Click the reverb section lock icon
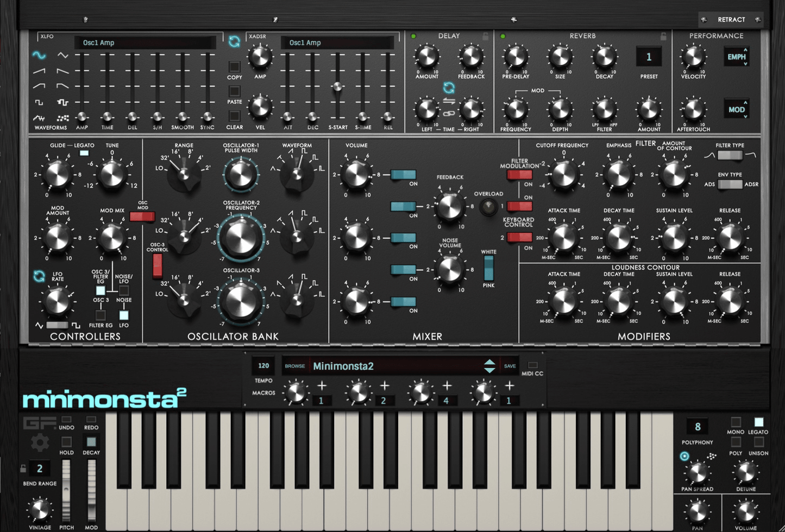 (663, 36)
